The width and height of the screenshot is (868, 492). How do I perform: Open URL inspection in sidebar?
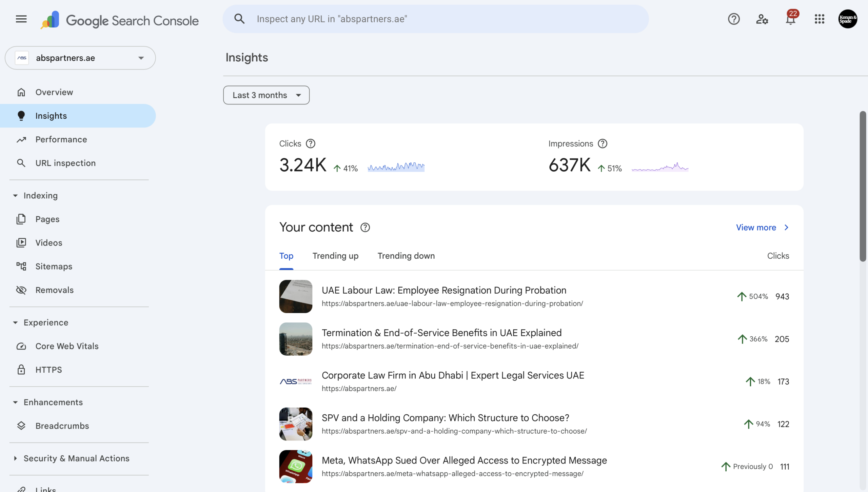(78, 163)
